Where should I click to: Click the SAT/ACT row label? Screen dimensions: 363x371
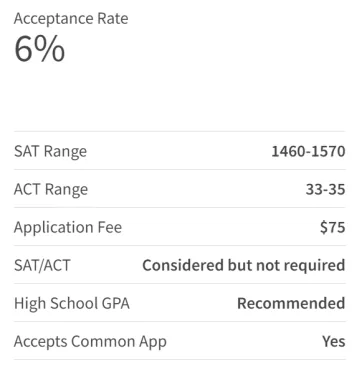tap(42, 266)
